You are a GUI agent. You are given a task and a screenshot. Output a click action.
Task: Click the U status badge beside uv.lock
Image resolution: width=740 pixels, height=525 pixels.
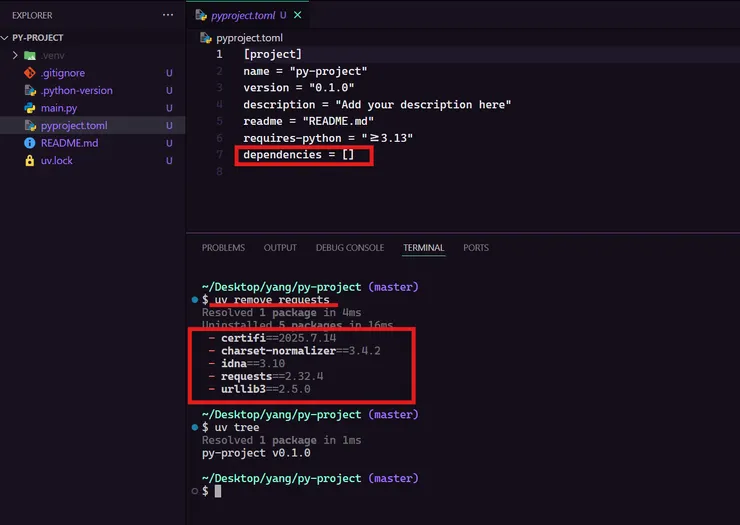pyautogui.click(x=169, y=161)
